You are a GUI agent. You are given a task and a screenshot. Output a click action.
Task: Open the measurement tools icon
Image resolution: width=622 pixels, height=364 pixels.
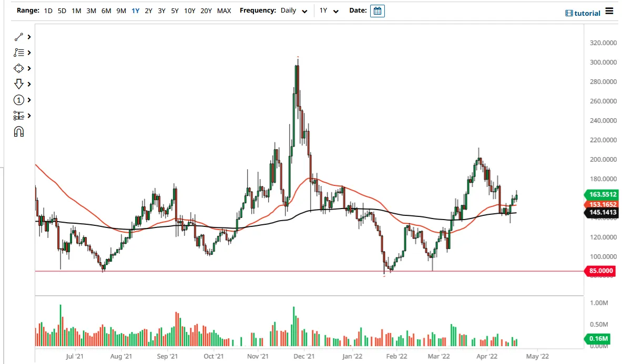pos(18,116)
